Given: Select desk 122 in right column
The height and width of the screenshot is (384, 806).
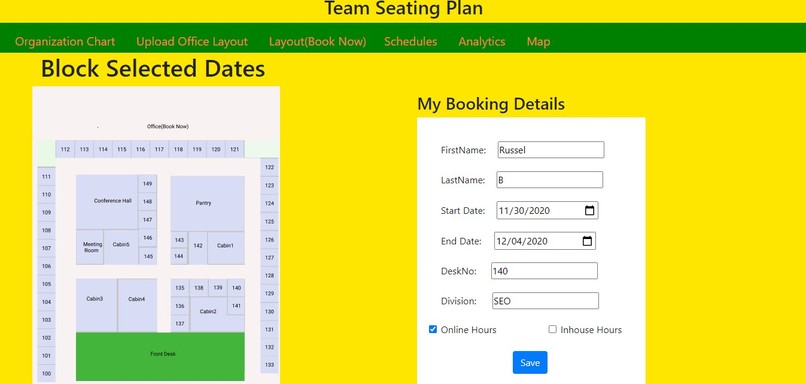Looking at the screenshot, I should click(269, 167).
